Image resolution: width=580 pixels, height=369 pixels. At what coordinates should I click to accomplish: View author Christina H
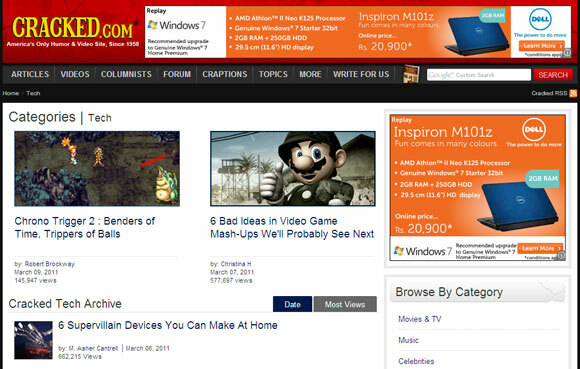coord(236,264)
